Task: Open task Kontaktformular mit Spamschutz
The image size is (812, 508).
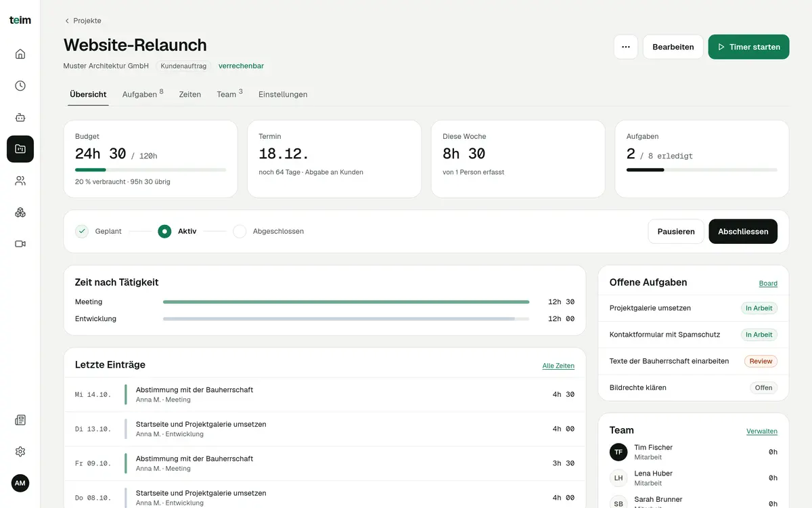Action: [x=694, y=335]
